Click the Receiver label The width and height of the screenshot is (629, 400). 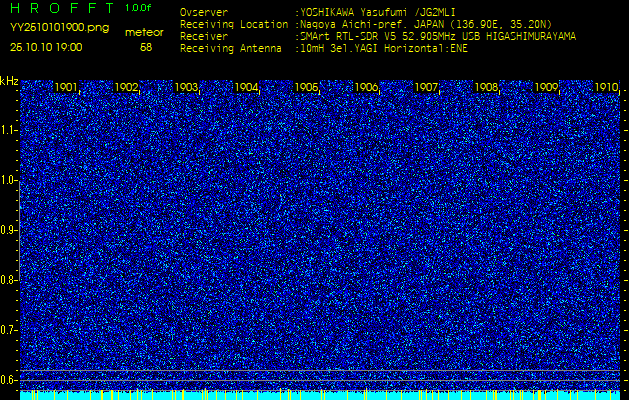[204, 37]
